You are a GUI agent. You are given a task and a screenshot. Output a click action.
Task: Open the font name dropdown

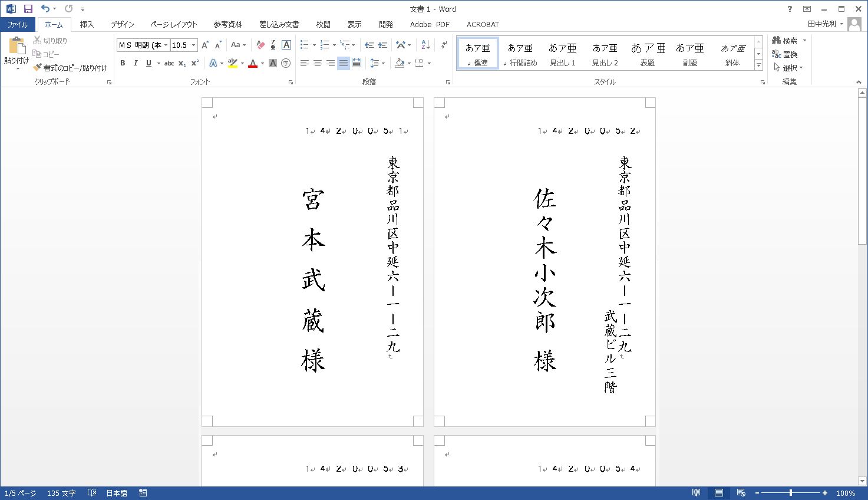tap(166, 45)
